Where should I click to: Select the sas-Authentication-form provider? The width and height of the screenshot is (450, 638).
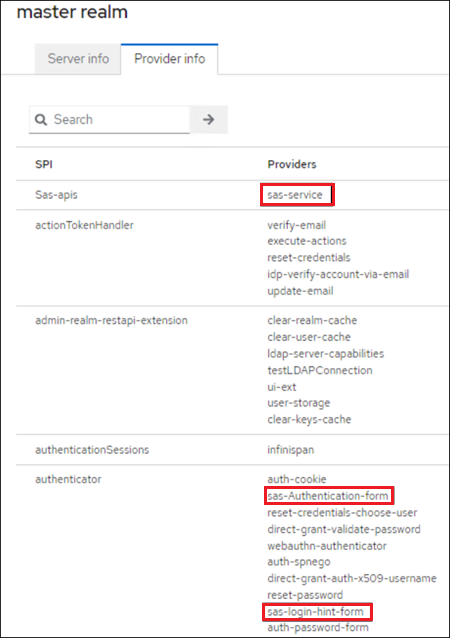coord(328,496)
